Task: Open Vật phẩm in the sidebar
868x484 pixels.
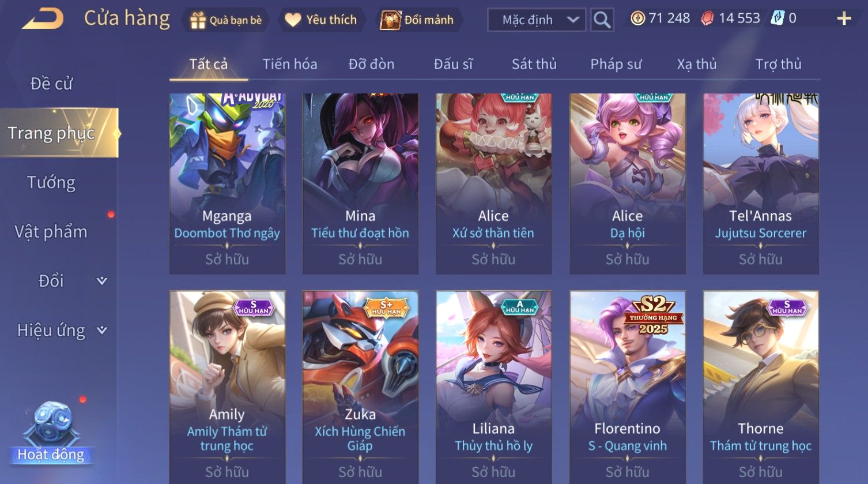Action: (x=51, y=232)
